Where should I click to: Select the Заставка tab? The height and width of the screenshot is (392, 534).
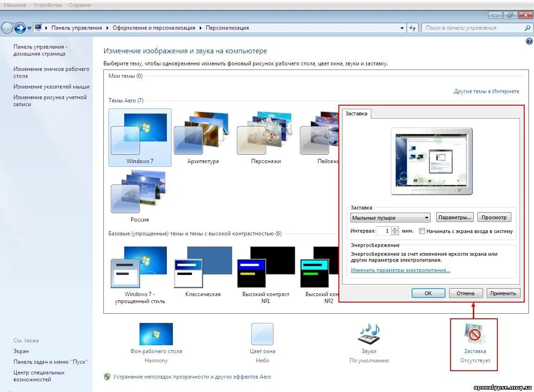[356, 114]
